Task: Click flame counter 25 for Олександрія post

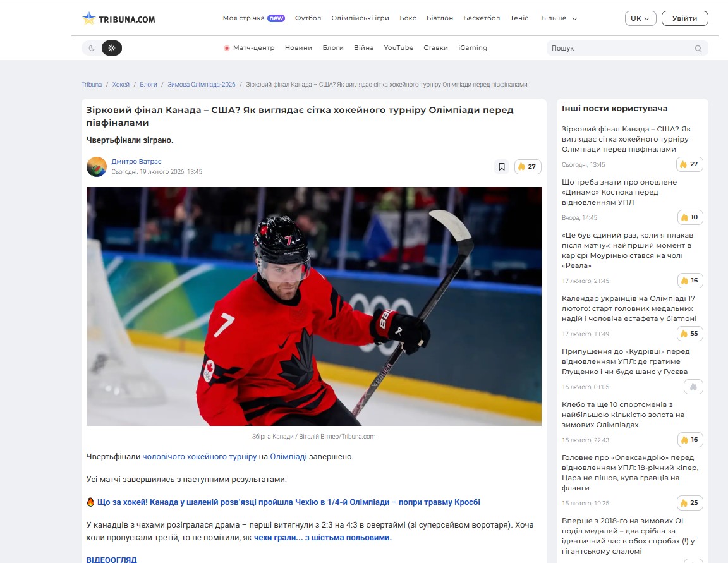Action: coord(689,503)
